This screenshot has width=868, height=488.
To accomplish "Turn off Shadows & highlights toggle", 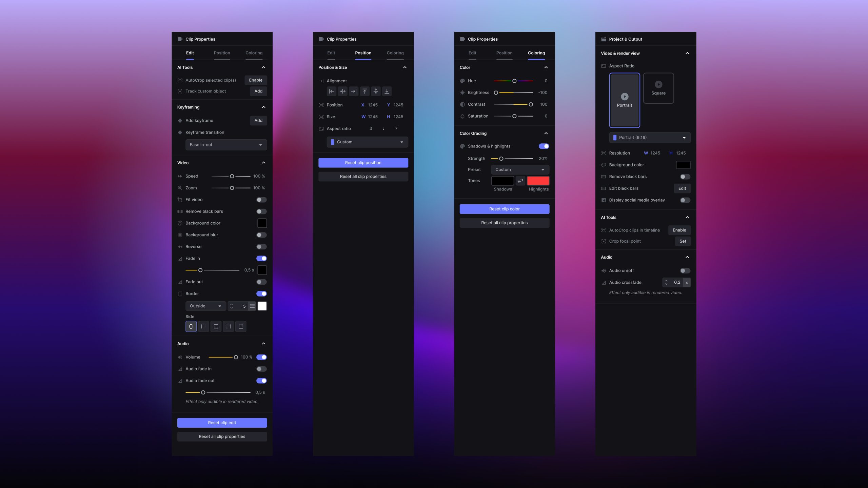I will tap(544, 146).
